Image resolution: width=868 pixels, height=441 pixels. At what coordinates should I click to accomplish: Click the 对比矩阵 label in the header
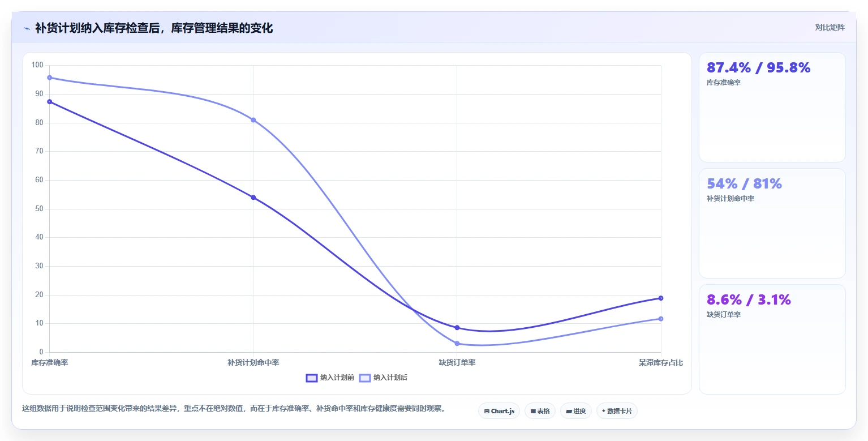click(830, 28)
